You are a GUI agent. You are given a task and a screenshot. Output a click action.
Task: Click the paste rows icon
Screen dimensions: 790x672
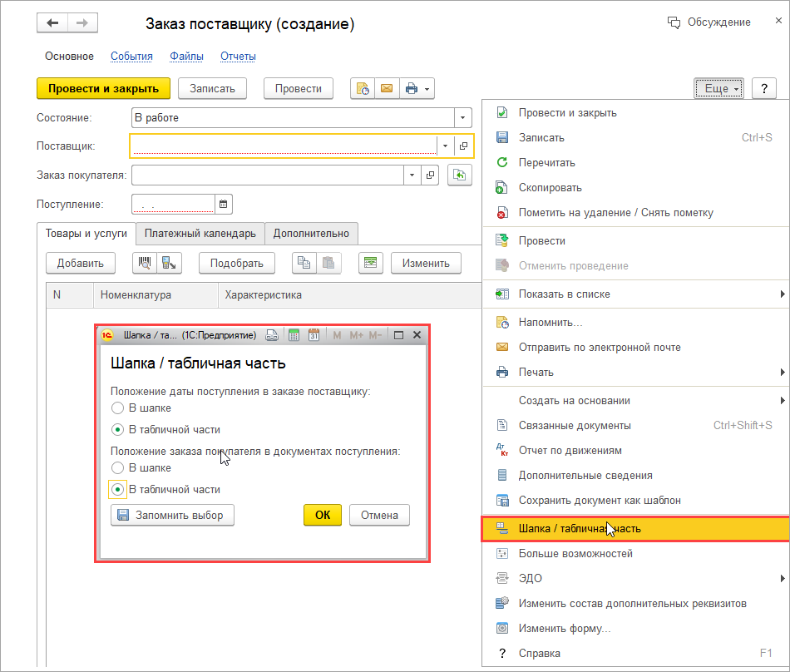tap(328, 263)
